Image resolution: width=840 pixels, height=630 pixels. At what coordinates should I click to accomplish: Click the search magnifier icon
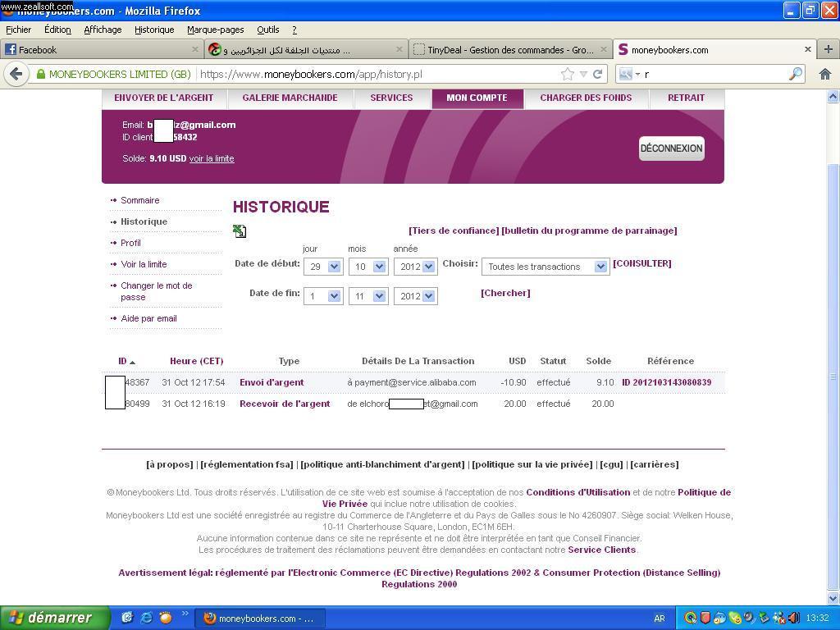click(x=796, y=74)
